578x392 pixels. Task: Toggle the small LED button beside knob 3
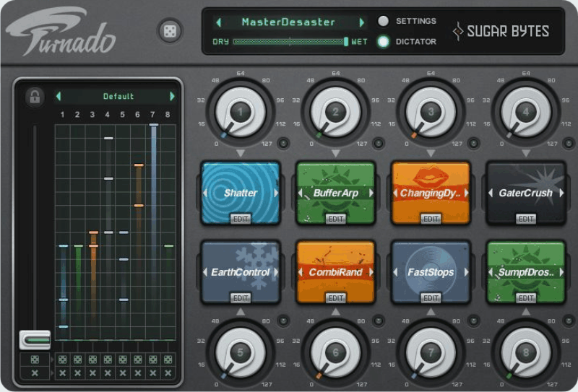pyautogui.click(x=472, y=142)
